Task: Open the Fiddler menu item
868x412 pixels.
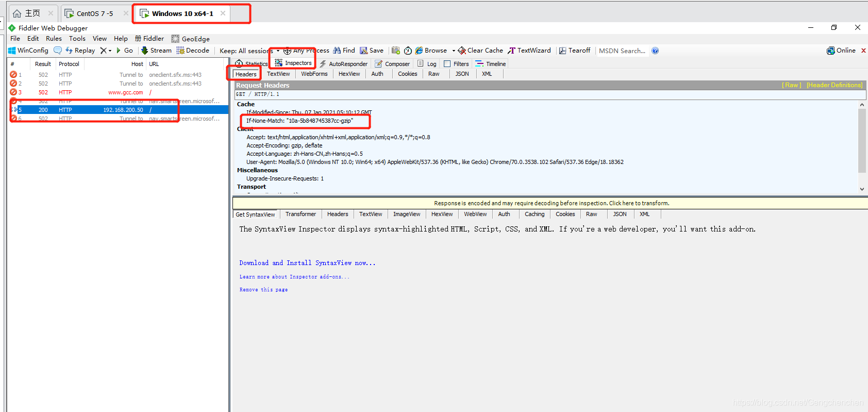Action: tap(149, 39)
